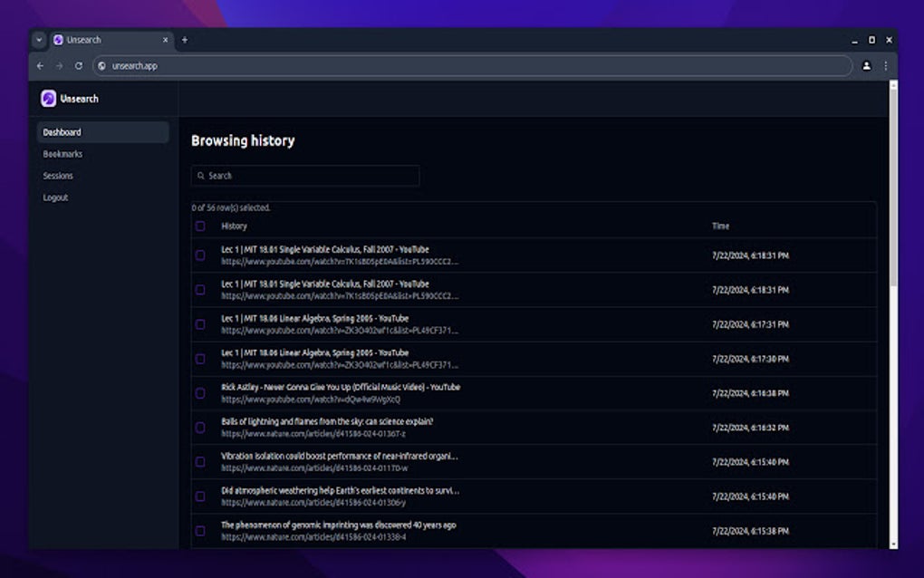
Task: Open the browser's three-dot options menu
Action: [x=885, y=65]
